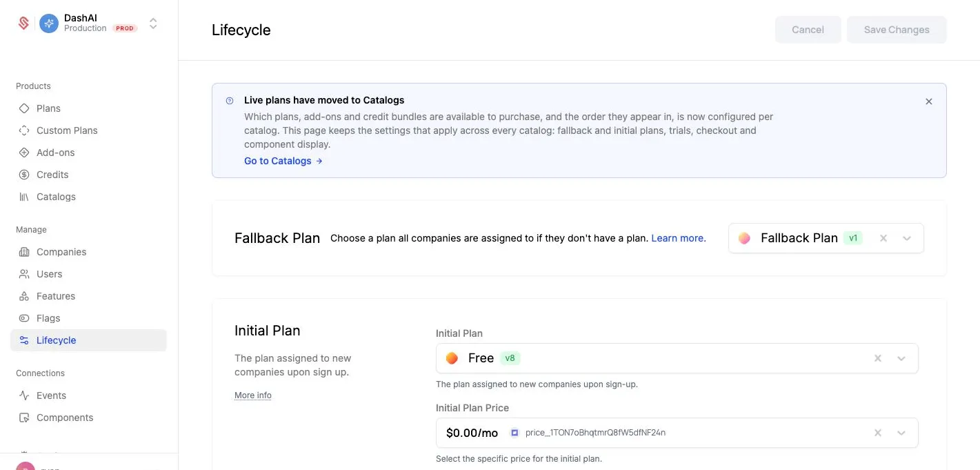Select Lifecycle in sidebar
The width and height of the screenshot is (980, 470).
[x=88, y=340]
